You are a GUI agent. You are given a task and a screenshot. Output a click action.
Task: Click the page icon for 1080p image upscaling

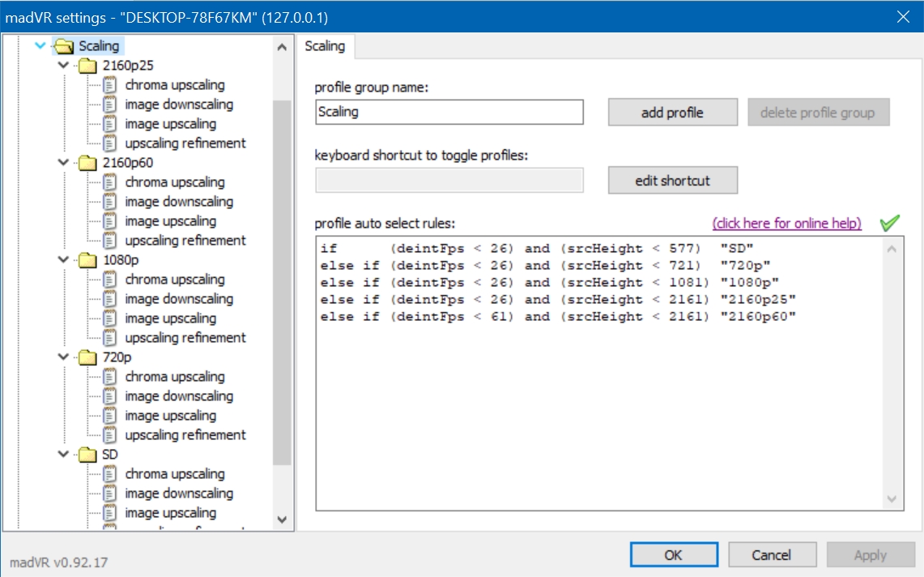[109, 318]
